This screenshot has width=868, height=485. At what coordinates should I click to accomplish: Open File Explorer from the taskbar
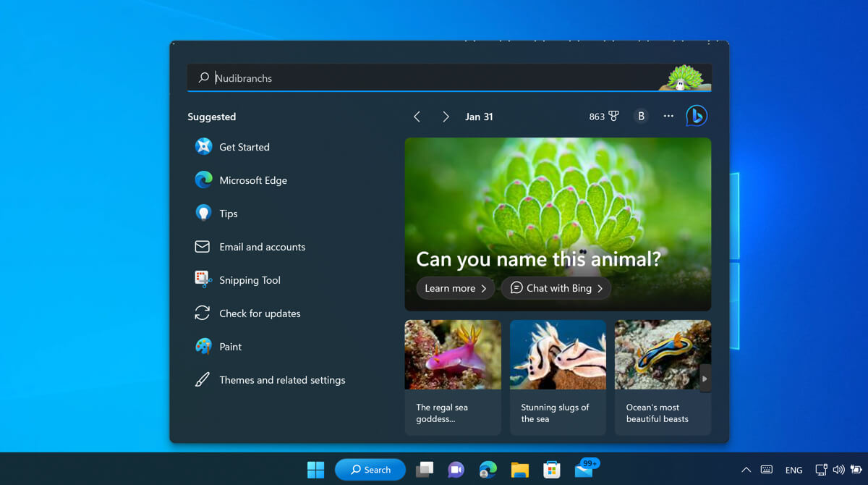(520, 470)
